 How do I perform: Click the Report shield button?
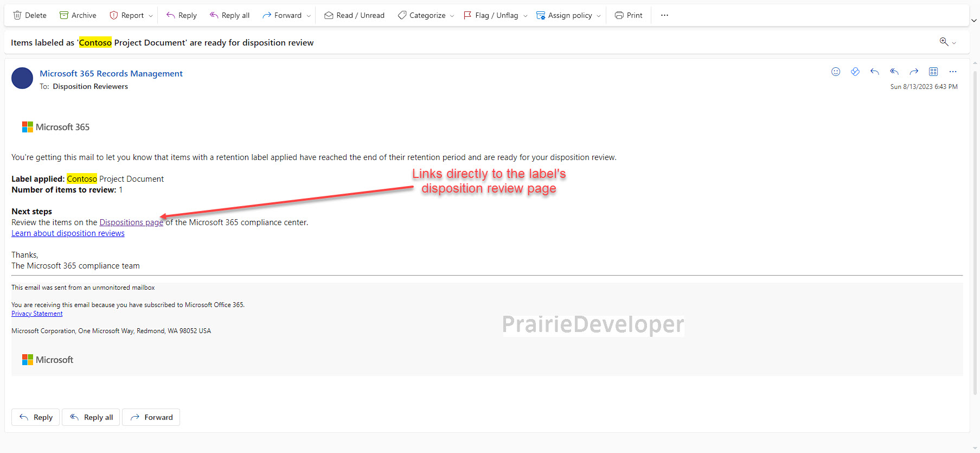[126, 15]
